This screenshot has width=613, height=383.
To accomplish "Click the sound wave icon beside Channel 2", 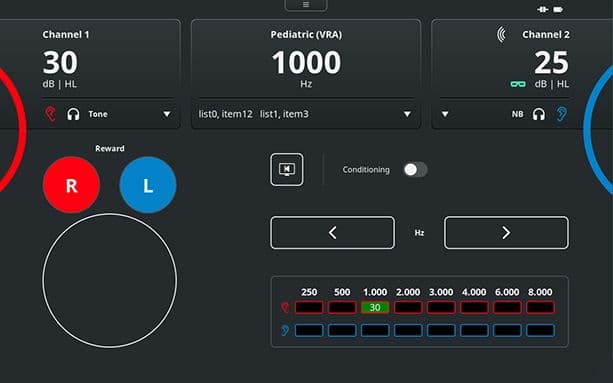I will (502, 34).
